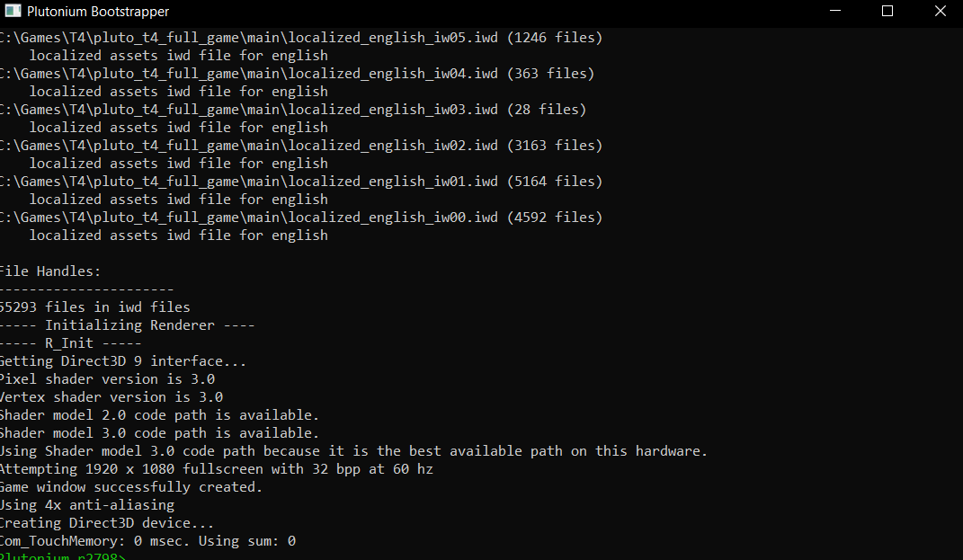The image size is (963, 560).
Task: Click the localized_english_iw00.iwd (4592 files) line
Action: pyautogui.click(x=301, y=218)
